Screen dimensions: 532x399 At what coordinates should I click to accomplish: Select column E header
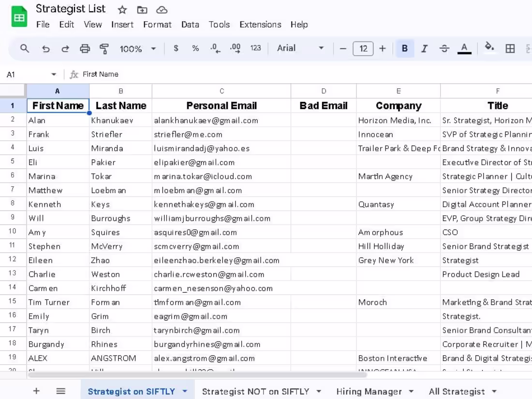click(399, 91)
